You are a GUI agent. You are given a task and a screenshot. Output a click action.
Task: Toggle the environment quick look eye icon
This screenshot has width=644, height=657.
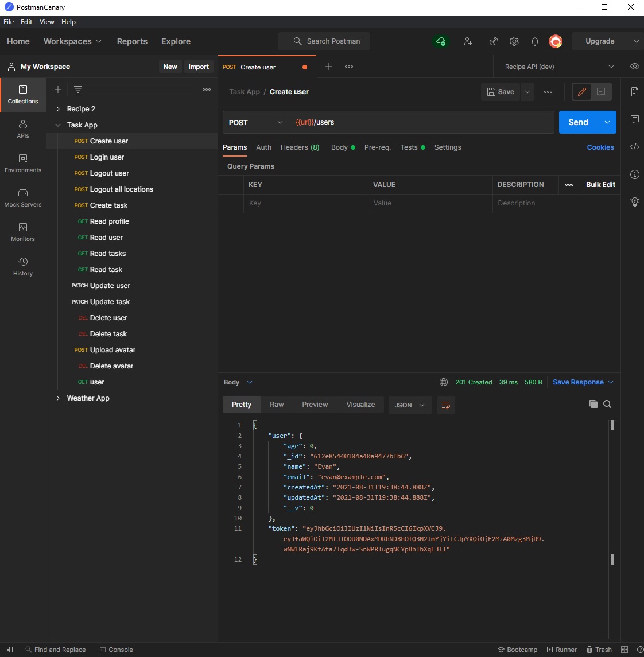pos(634,67)
